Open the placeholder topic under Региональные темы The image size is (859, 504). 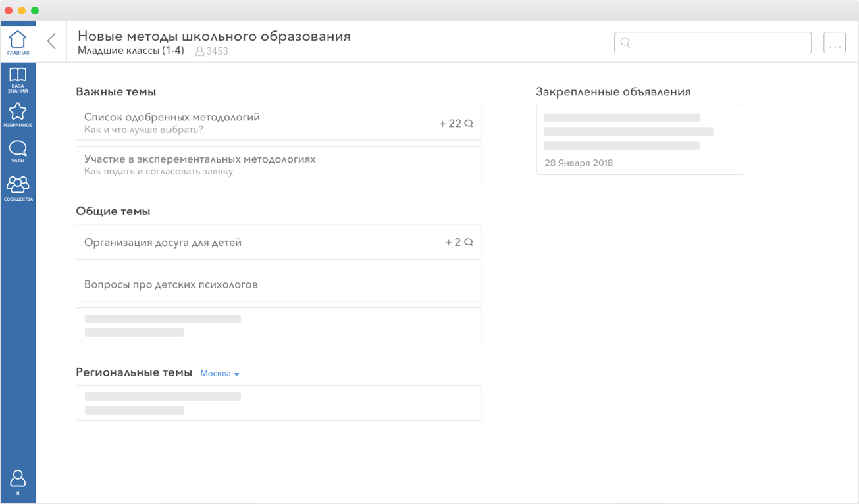(278, 403)
